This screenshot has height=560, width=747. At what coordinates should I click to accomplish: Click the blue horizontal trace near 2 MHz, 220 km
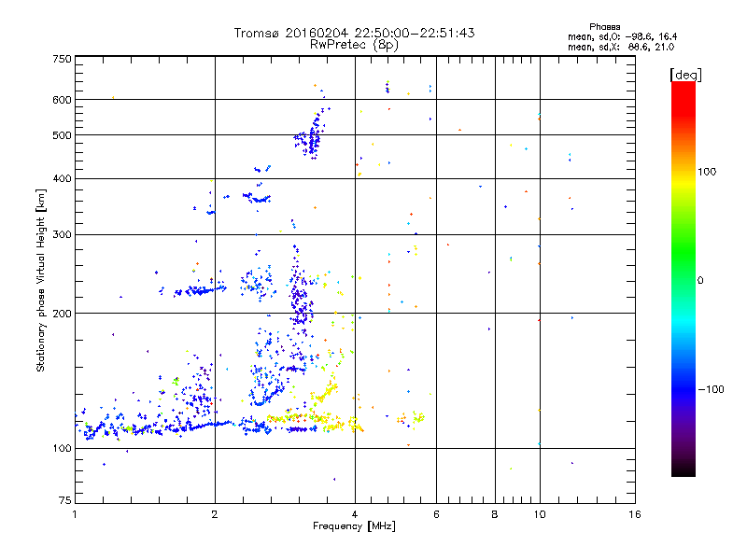click(x=199, y=290)
